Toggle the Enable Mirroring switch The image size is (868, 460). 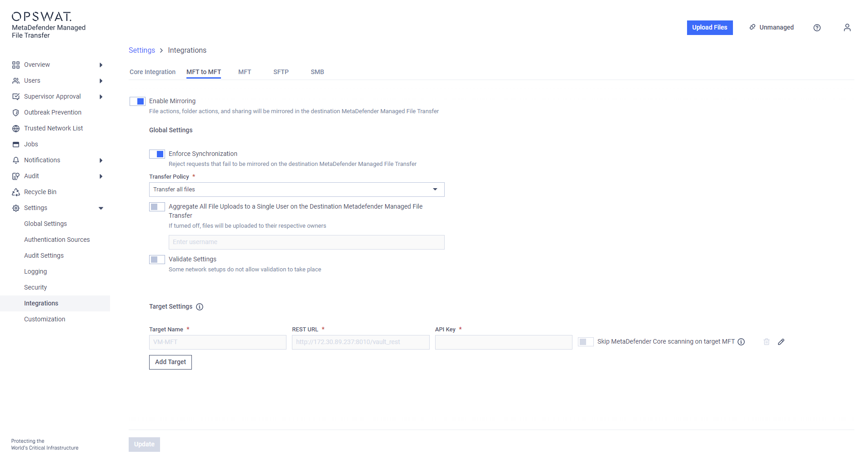[x=137, y=101]
